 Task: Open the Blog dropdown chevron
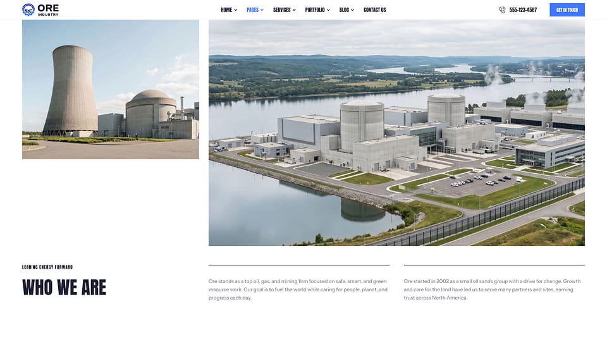[352, 10]
